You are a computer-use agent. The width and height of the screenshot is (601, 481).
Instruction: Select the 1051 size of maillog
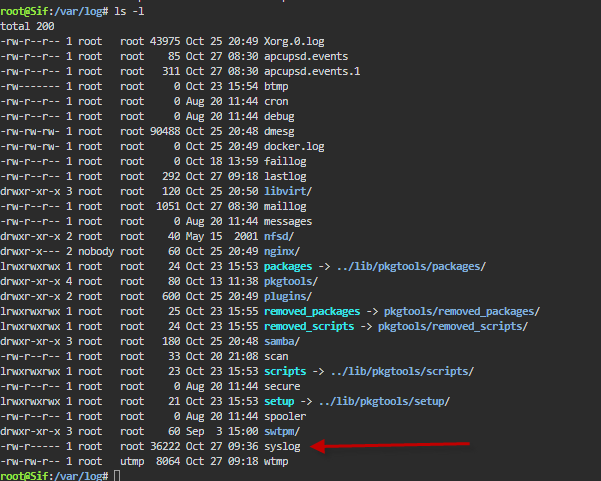168,206
